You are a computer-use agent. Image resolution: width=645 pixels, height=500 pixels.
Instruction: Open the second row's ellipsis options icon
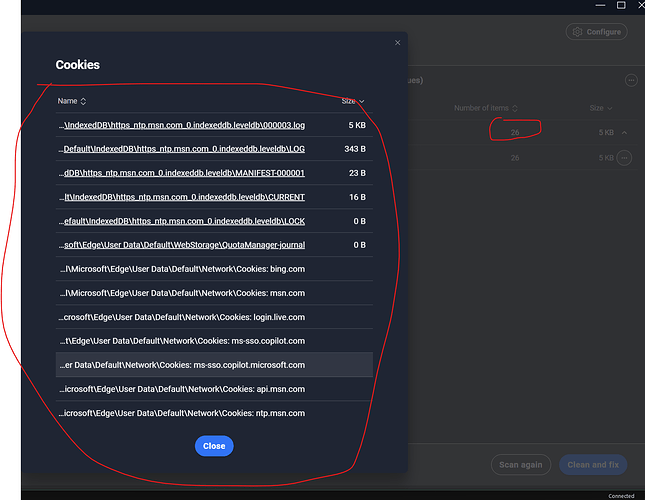(x=624, y=158)
